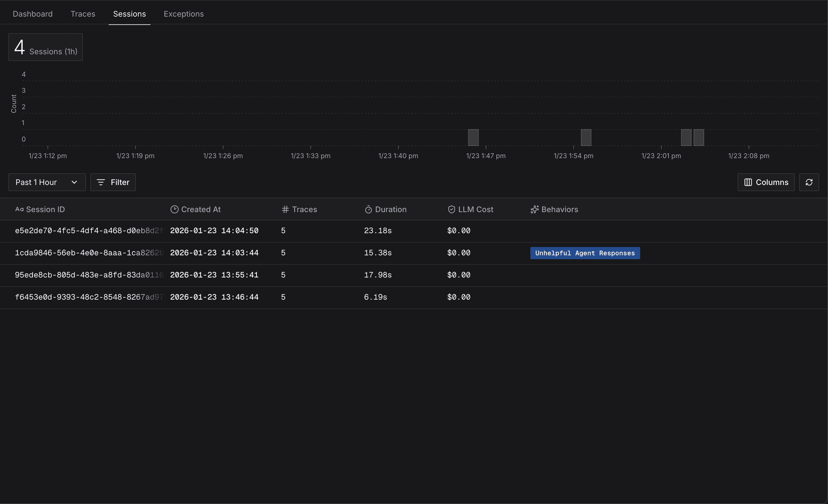Click the chart bar near 1:54 pm
The image size is (828, 504).
(586, 138)
